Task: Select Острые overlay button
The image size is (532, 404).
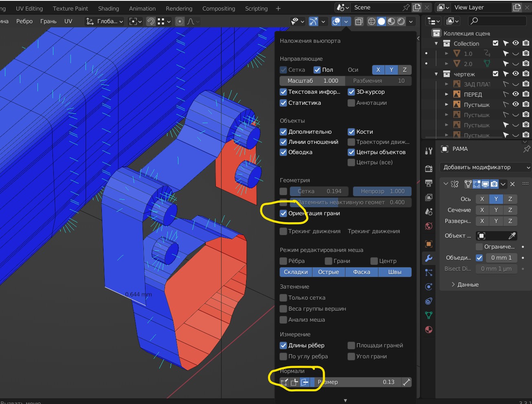Action: [328, 272]
